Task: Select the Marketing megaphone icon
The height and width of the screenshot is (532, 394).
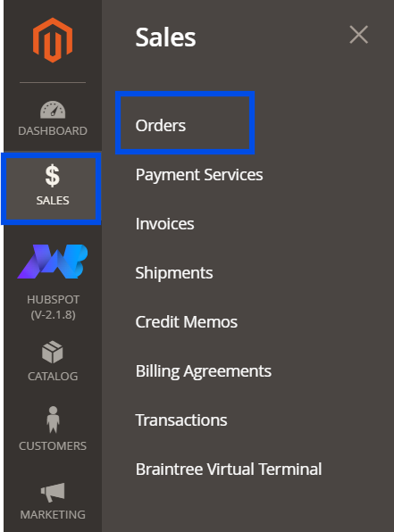Action: click(53, 492)
